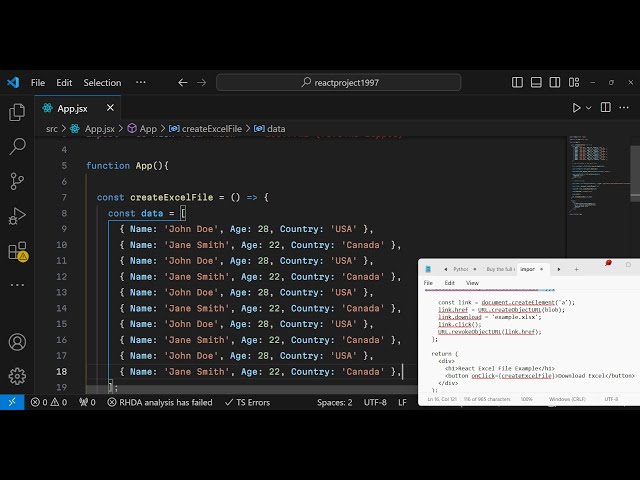Toggle the primary side bar layout
This screenshot has width=640, height=480.
click(x=518, y=83)
